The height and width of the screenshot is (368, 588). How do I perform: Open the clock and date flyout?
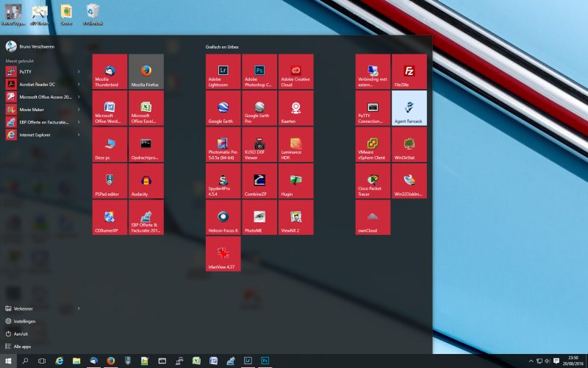(573, 361)
